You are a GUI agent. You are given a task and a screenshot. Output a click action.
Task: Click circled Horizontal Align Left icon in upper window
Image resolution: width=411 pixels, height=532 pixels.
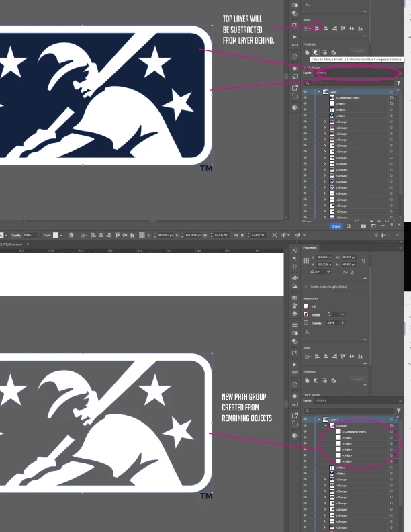point(317,28)
